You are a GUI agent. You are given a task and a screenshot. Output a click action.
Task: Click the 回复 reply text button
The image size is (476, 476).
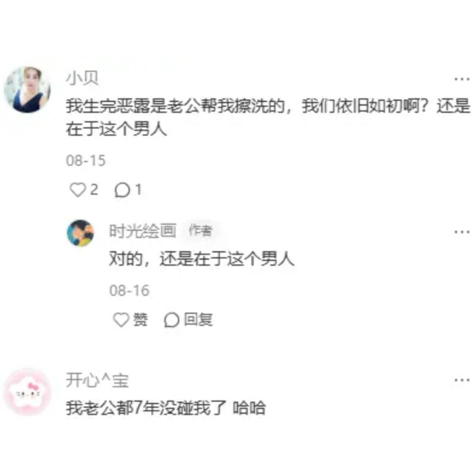(x=198, y=320)
